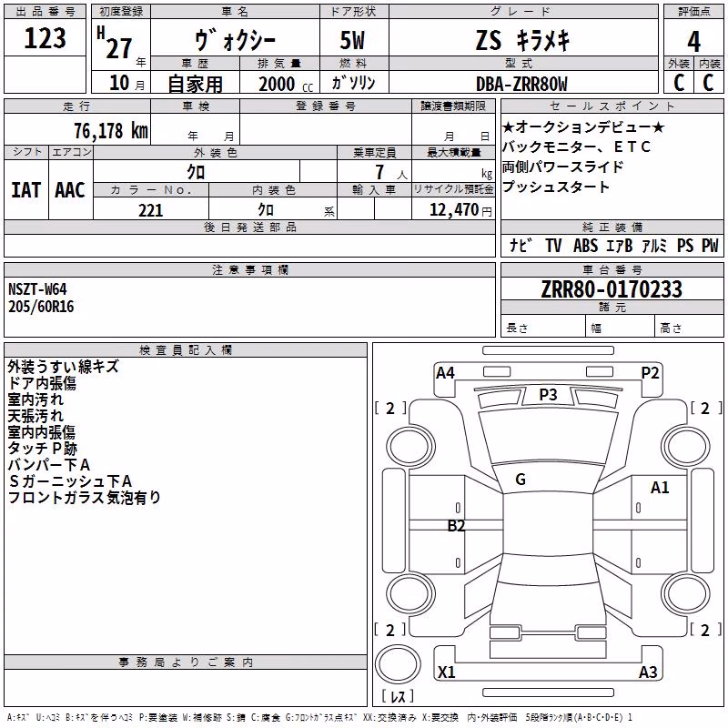Select the 検査員記入欄 section header
This screenshot has height=728, width=728.
(186, 350)
